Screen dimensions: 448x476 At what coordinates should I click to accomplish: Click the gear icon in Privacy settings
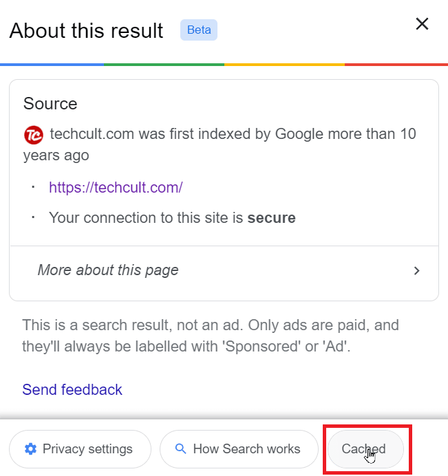point(30,448)
